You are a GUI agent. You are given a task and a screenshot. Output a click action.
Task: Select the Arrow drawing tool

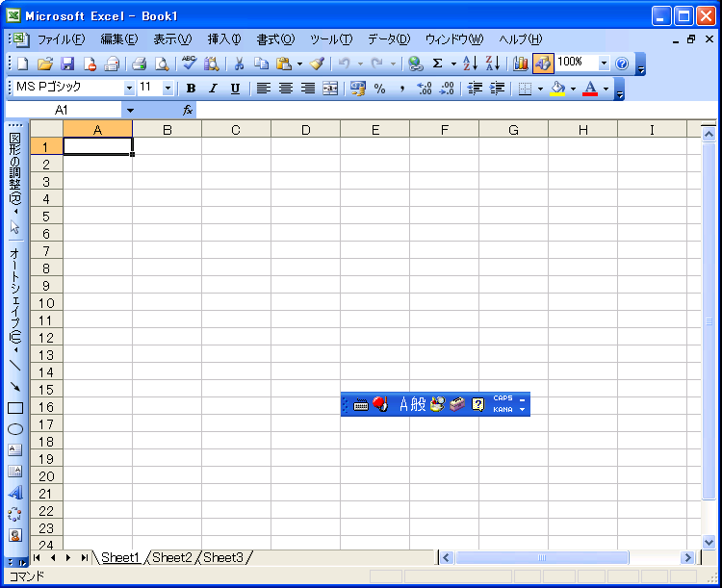[x=15, y=387]
